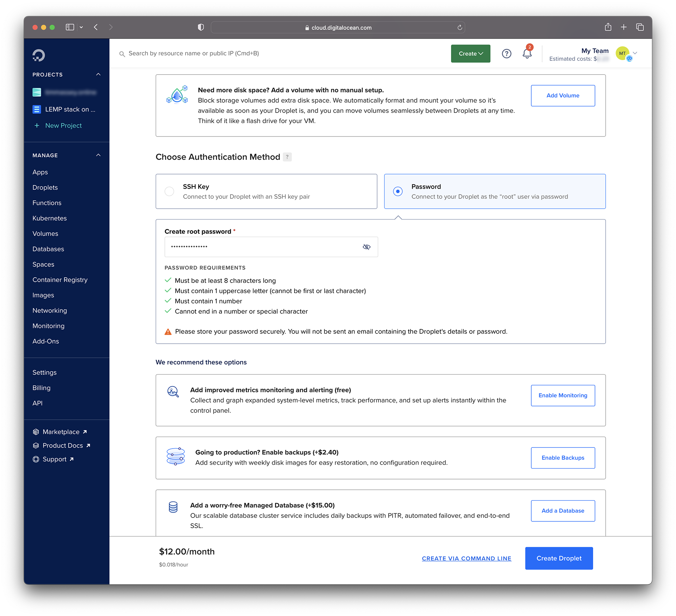This screenshot has width=676, height=616.
Task: Open Images in the sidebar
Action: pyautogui.click(x=43, y=295)
